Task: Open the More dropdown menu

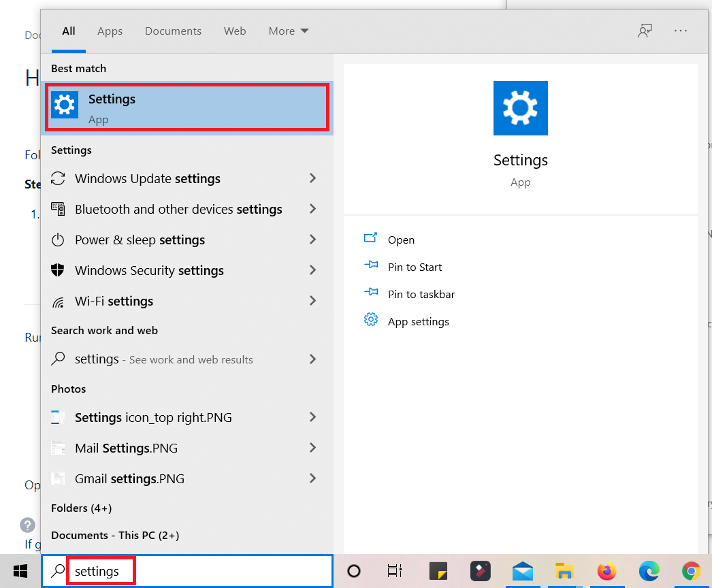Action: [289, 31]
